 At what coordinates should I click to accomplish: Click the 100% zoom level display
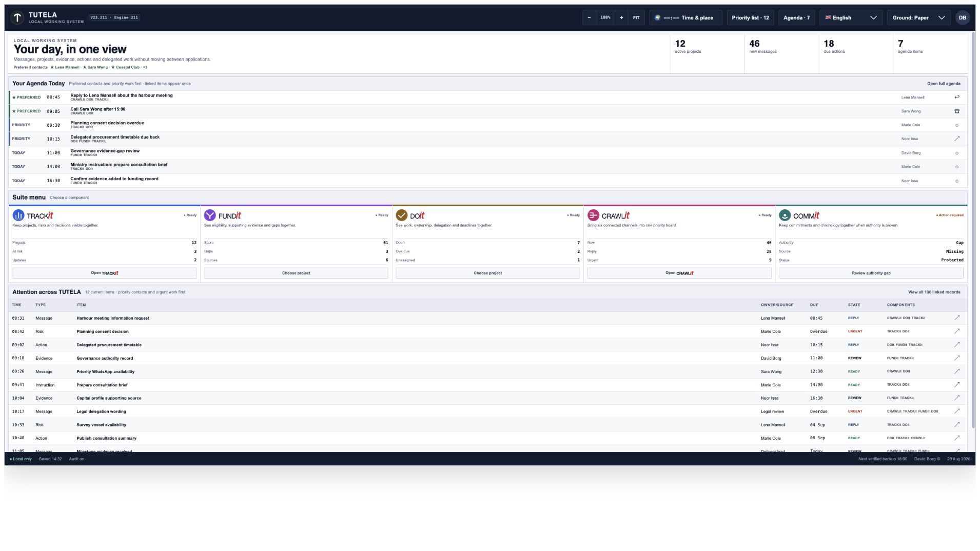coord(605,18)
